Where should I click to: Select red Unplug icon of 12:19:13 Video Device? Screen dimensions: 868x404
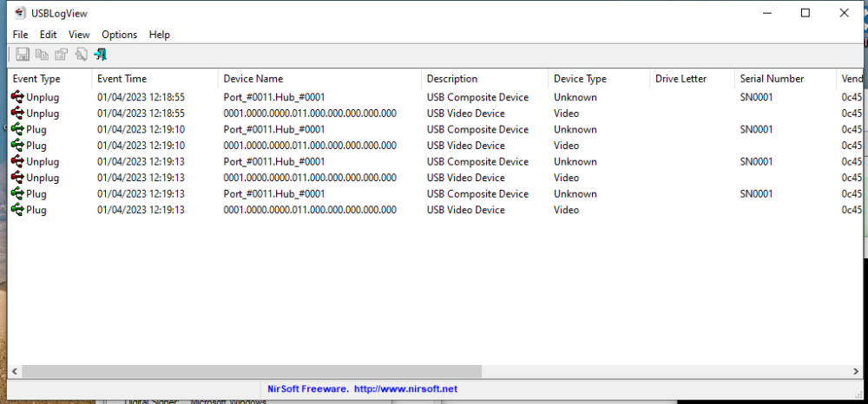pos(17,178)
